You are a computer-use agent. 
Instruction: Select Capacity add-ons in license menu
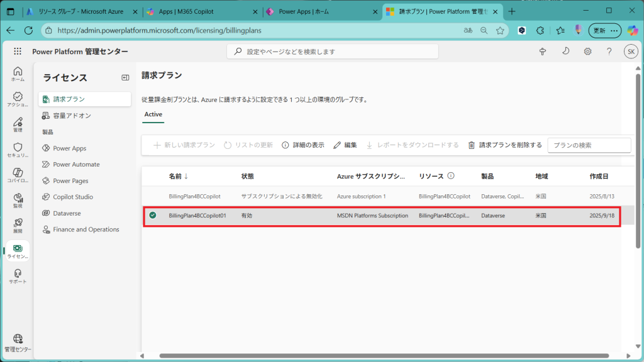pyautogui.click(x=72, y=116)
